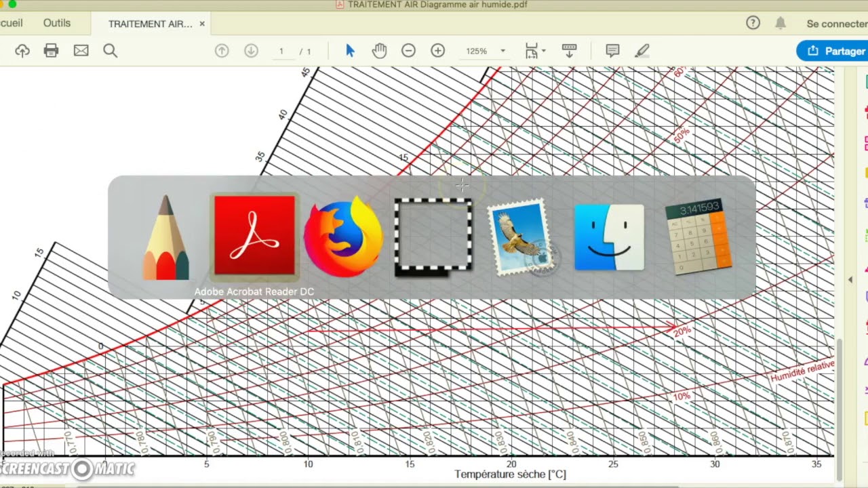Open the page fit options icon
The height and width of the screenshot is (488, 868).
(535, 51)
